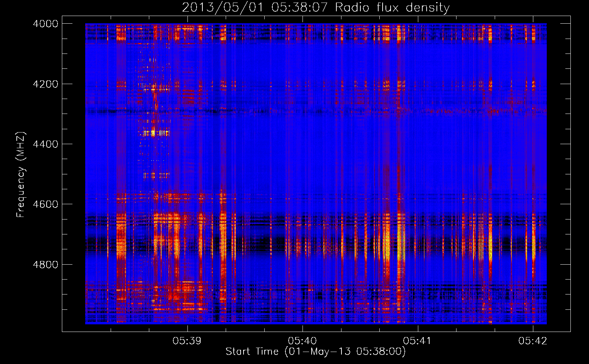The height and width of the screenshot is (364, 589).
Task: Click the '4600' frequency axis label
Action: click(46, 204)
